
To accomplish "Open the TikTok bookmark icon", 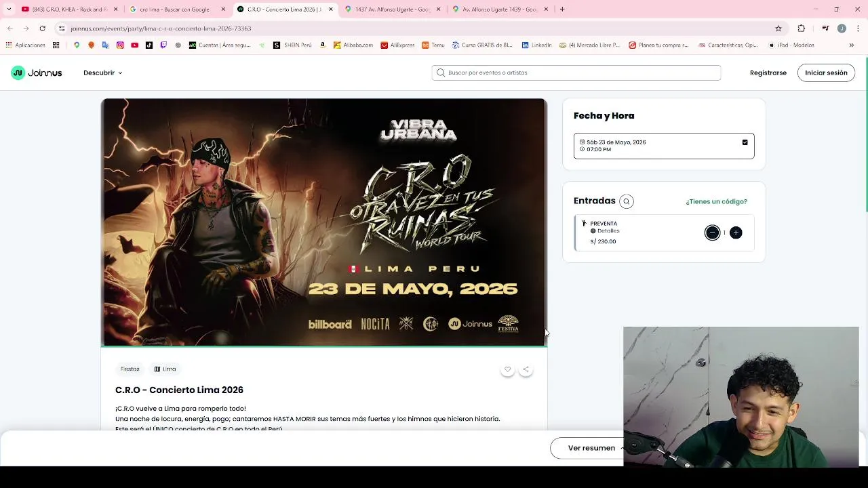I will tap(149, 45).
